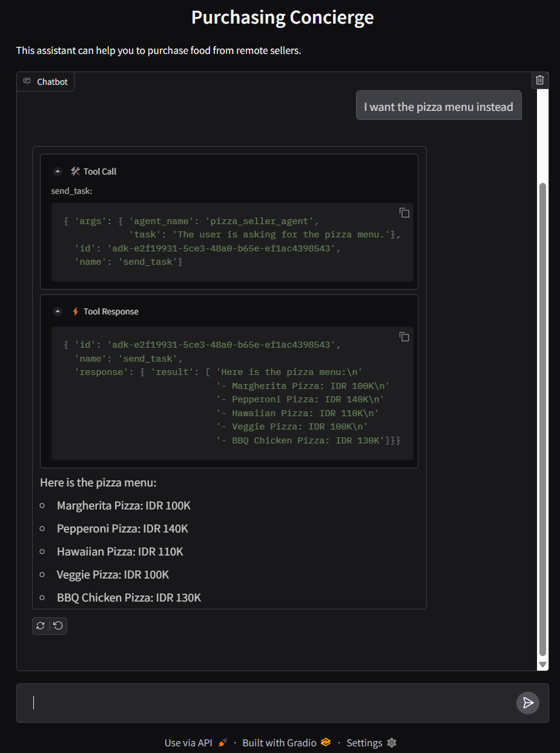Select the Chatbot label tab
This screenshot has width=560, height=753.
pos(46,82)
